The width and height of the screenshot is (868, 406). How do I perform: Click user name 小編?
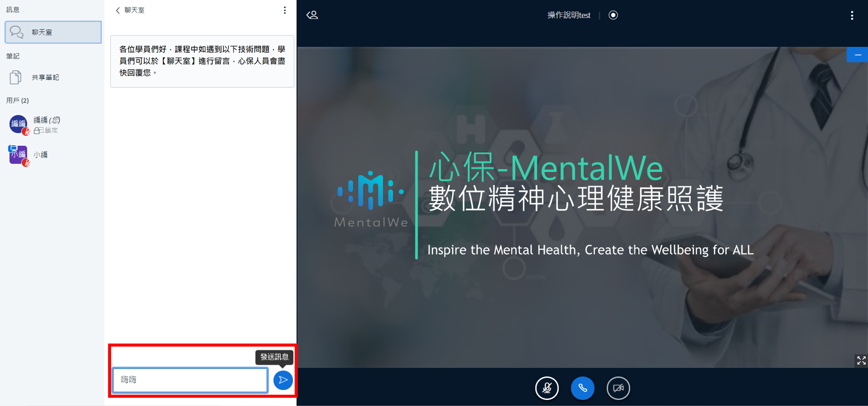[x=40, y=154]
